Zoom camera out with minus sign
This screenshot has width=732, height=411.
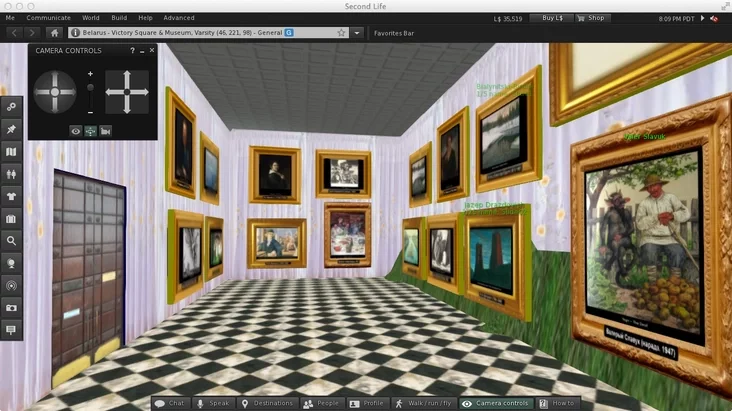pyautogui.click(x=91, y=113)
